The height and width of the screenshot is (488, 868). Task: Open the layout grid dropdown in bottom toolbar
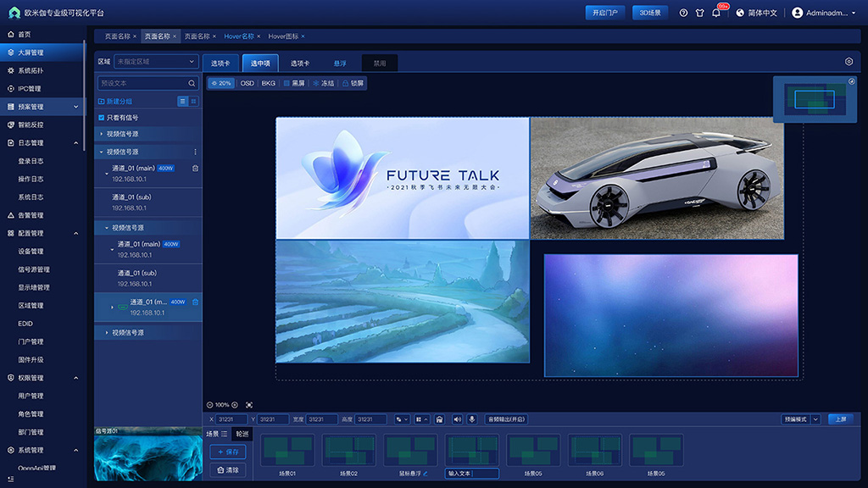pyautogui.click(x=422, y=419)
